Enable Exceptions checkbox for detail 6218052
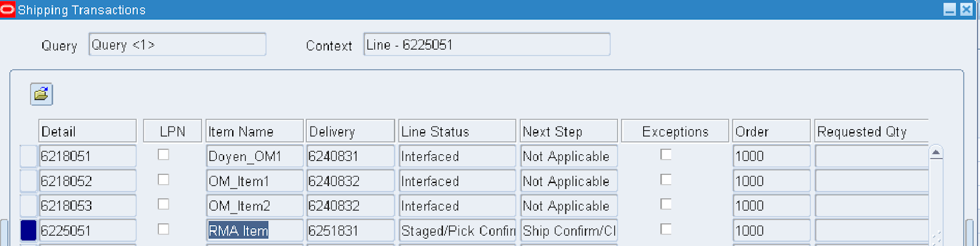980x246 pixels. 666,179
